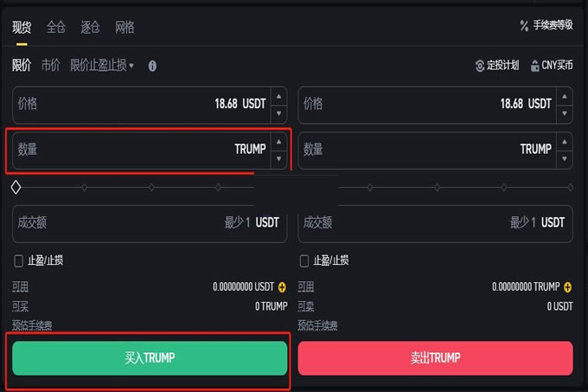Enable take-profit/stop-loss for buy order

pyautogui.click(x=19, y=260)
